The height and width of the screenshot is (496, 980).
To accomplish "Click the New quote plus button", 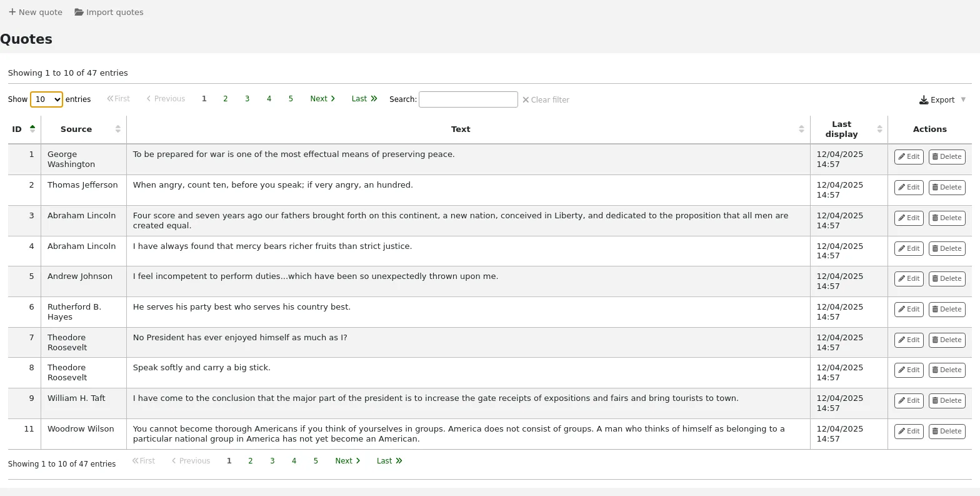I will pos(36,12).
